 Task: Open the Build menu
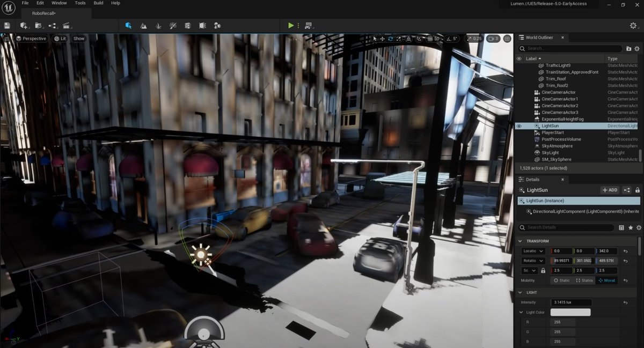[98, 3]
